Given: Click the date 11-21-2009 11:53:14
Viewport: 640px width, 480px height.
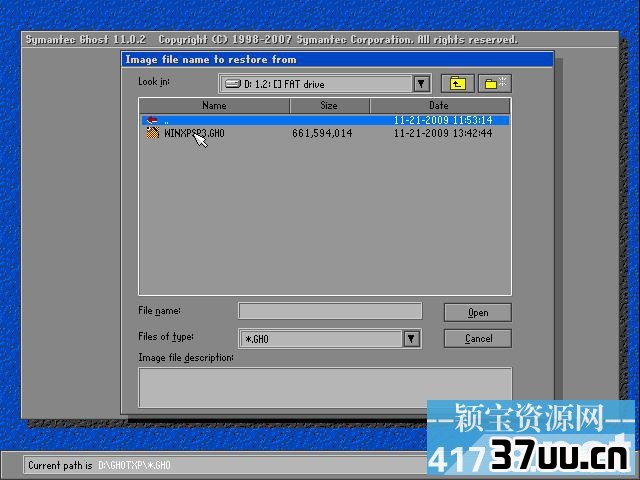Looking at the screenshot, I should pos(443,120).
